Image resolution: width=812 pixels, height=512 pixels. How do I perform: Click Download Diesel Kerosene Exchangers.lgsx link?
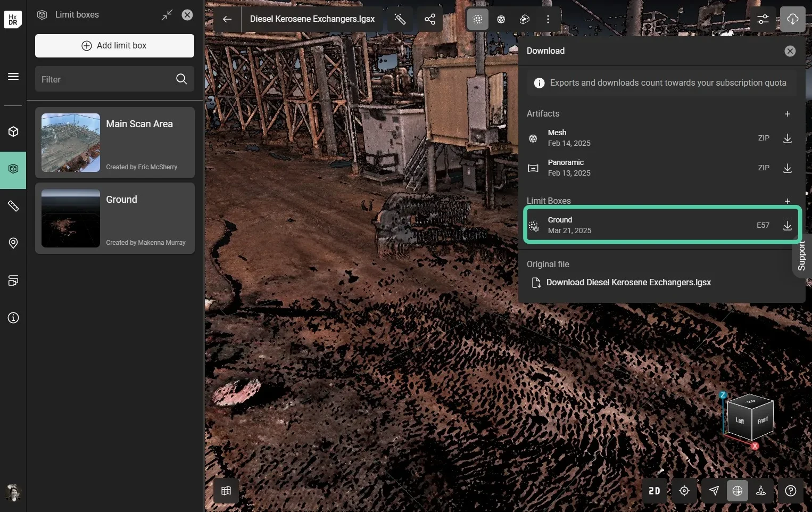coord(628,283)
